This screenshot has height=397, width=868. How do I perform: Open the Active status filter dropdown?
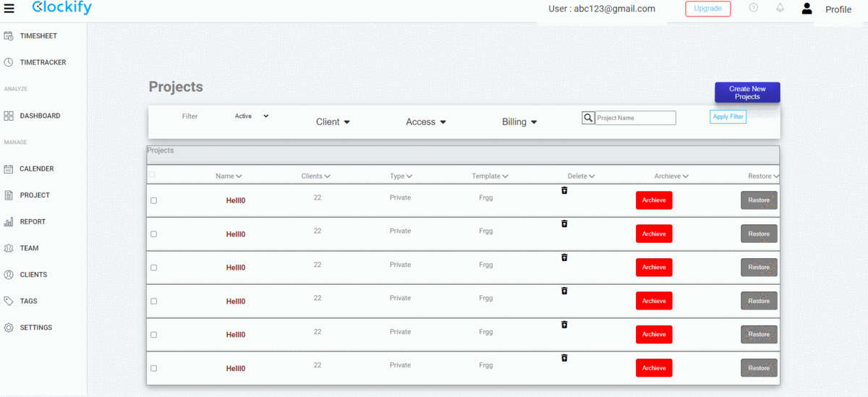click(x=251, y=116)
